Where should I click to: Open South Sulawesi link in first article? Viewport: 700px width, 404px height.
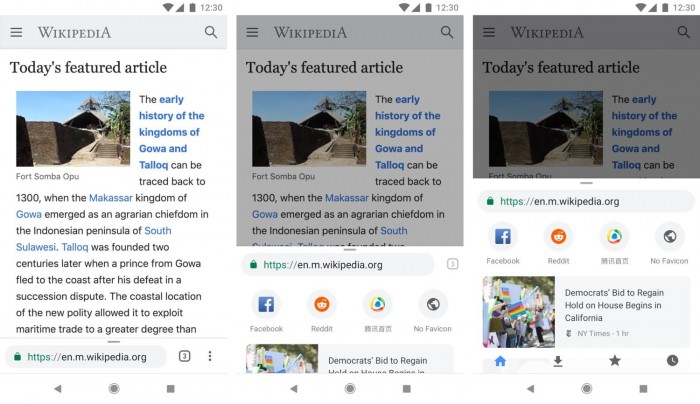(x=94, y=239)
